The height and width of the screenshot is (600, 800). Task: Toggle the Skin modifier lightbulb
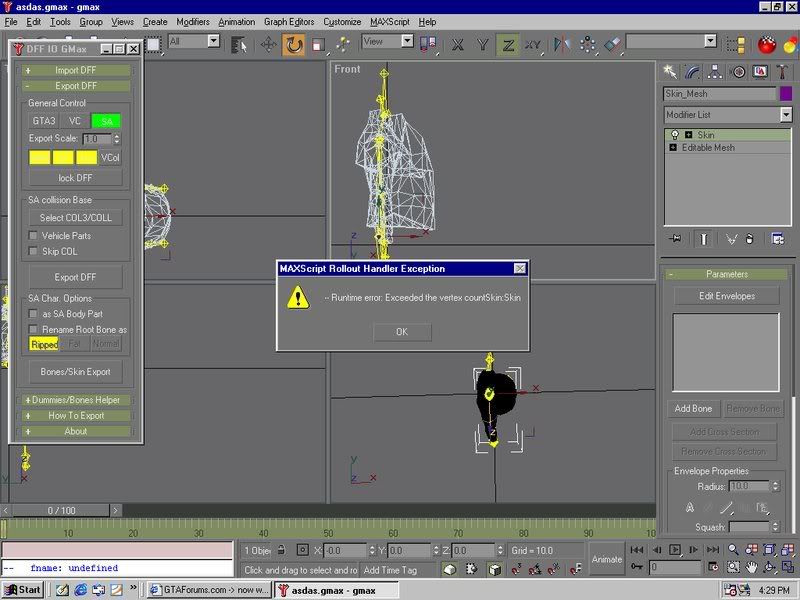click(x=674, y=135)
